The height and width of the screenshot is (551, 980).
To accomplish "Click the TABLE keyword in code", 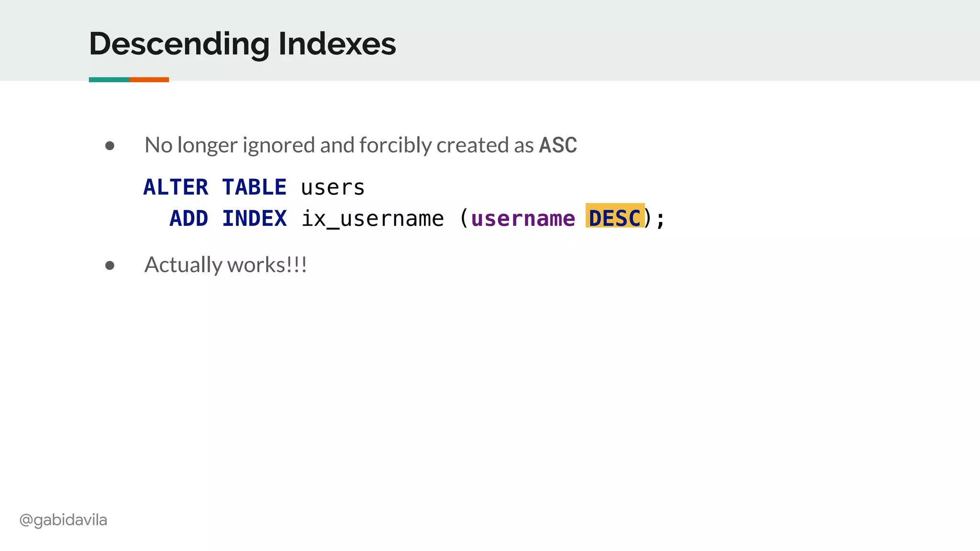I will (254, 187).
